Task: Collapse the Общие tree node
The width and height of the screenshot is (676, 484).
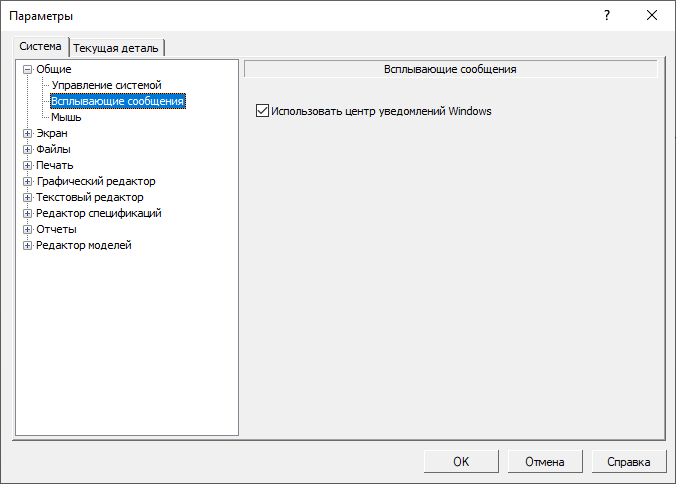Action: (28, 70)
